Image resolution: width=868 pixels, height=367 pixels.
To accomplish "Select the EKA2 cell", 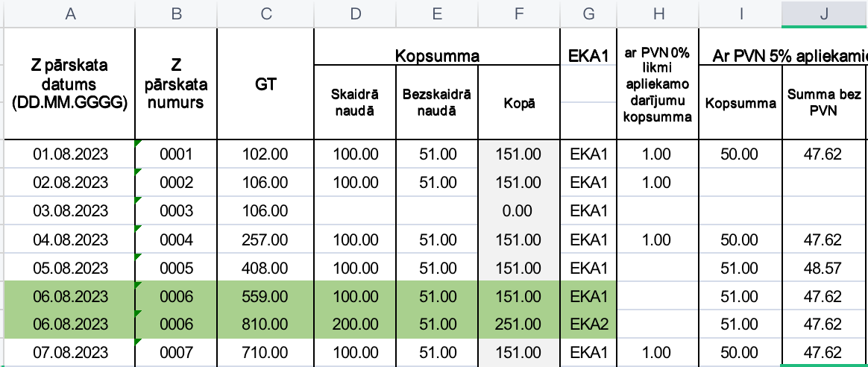I will (x=588, y=324).
